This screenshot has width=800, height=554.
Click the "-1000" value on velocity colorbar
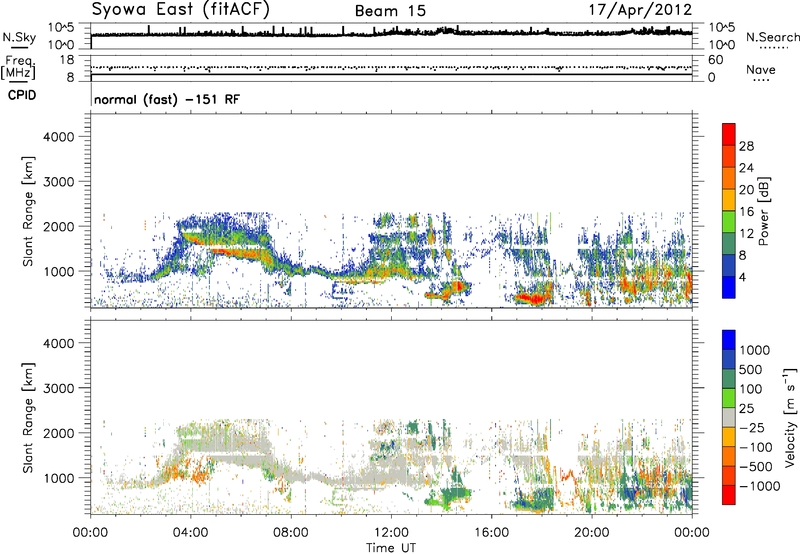point(759,486)
